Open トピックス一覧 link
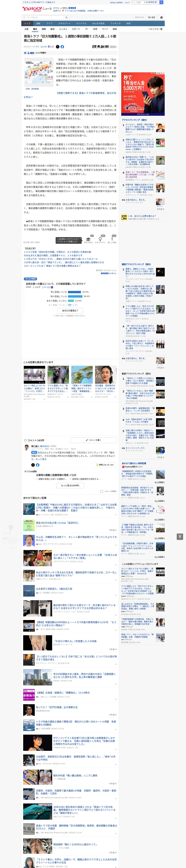The width and height of the screenshot is (186, 868). pyautogui.click(x=156, y=29)
